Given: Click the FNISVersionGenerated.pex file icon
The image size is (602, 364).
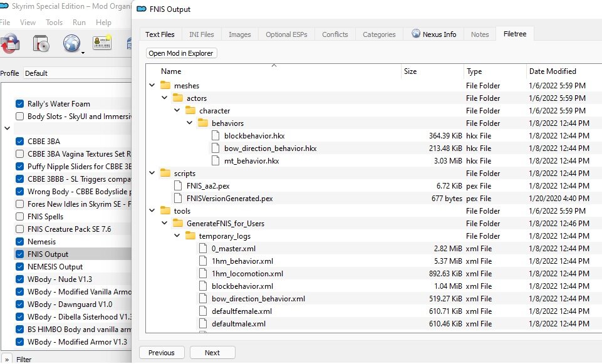Looking at the screenshot, I should click(178, 198).
